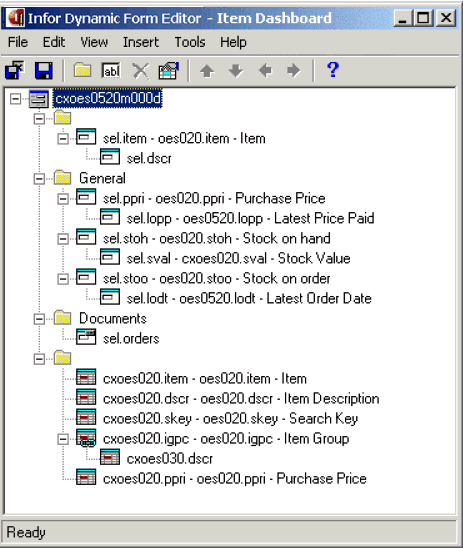The image size is (463, 548).
Task: Select 'sel.sval - cxoes020.sval - Stock Value' text
Action: pyautogui.click(x=238, y=258)
